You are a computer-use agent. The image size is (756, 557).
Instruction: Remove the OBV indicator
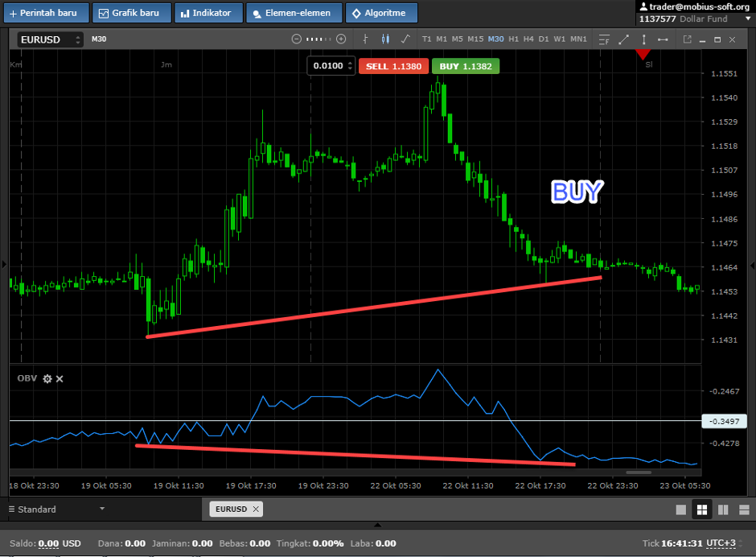click(60, 378)
